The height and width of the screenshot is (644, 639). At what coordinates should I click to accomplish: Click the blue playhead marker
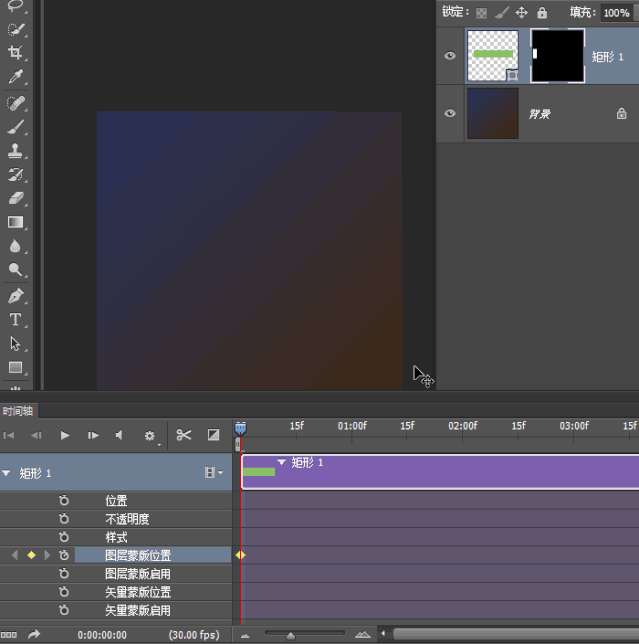click(241, 428)
